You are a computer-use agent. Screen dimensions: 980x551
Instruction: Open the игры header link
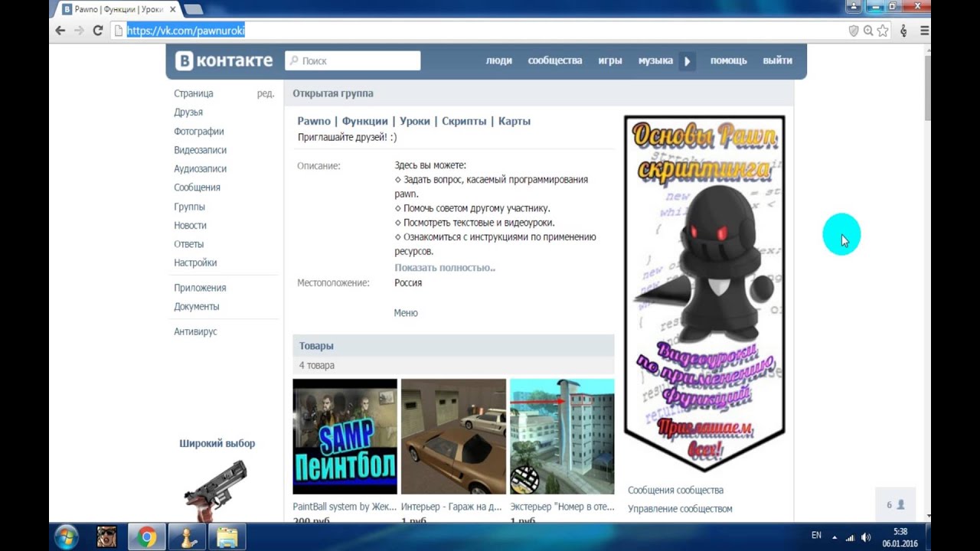coord(610,60)
